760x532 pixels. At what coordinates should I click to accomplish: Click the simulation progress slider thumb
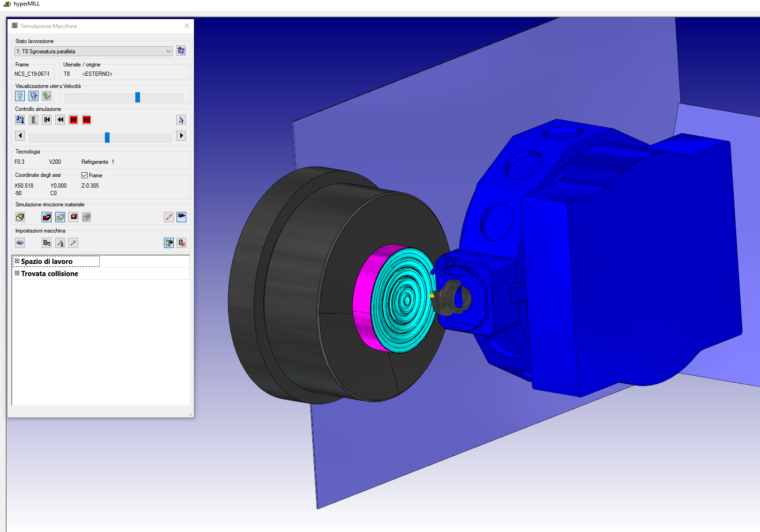tap(107, 138)
